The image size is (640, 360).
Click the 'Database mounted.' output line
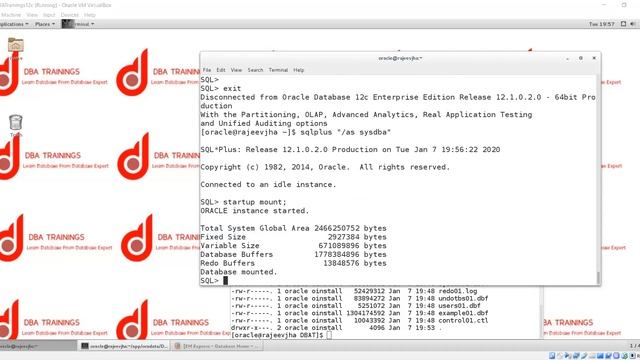click(239, 272)
